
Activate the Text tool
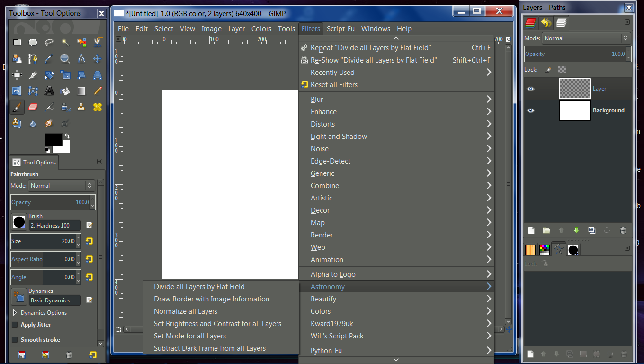49,91
